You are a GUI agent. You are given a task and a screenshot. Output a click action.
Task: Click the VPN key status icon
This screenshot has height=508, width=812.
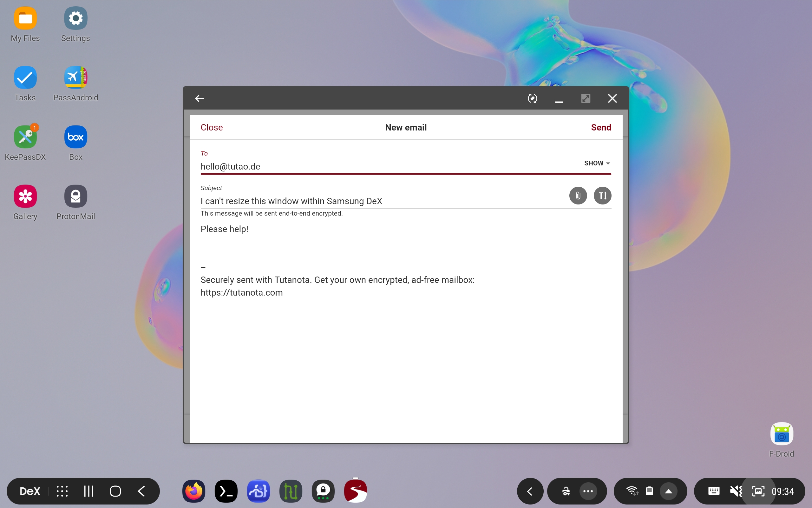566,491
